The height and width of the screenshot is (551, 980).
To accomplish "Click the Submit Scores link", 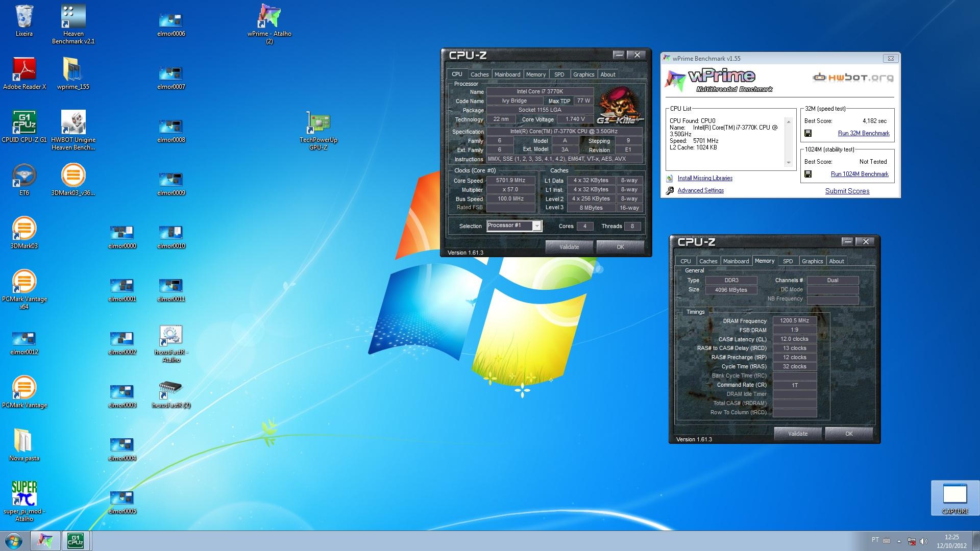I will click(x=847, y=191).
